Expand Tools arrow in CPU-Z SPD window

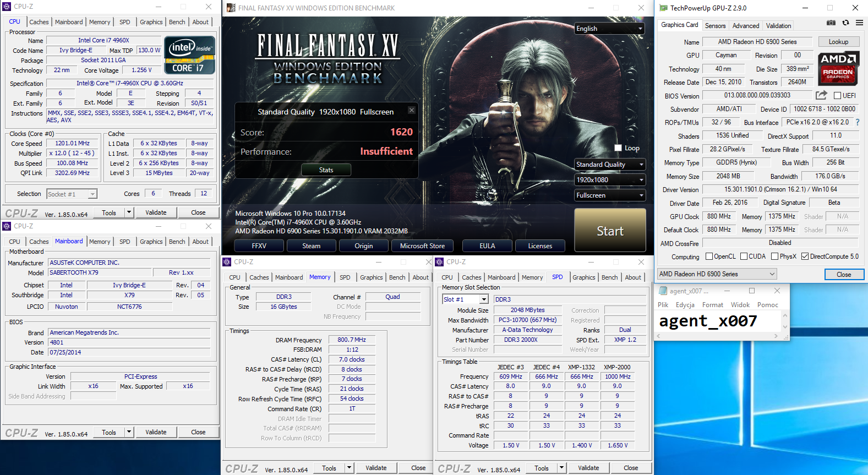click(x=561, y=468)
